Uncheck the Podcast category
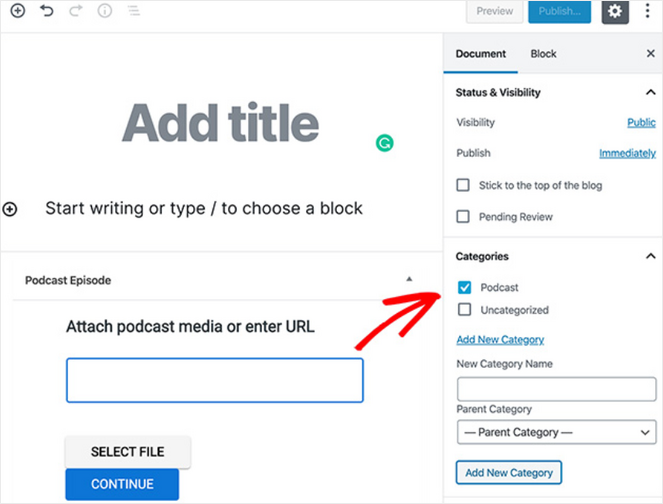 pyautogui.click(x=464, y=288)
